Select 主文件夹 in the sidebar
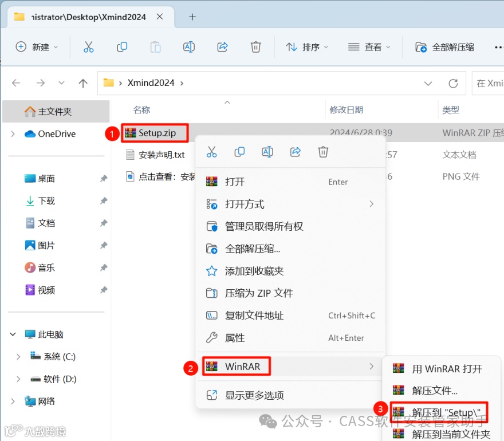The width and height of the screenshot is (504, 441). [x=56, y=112]
